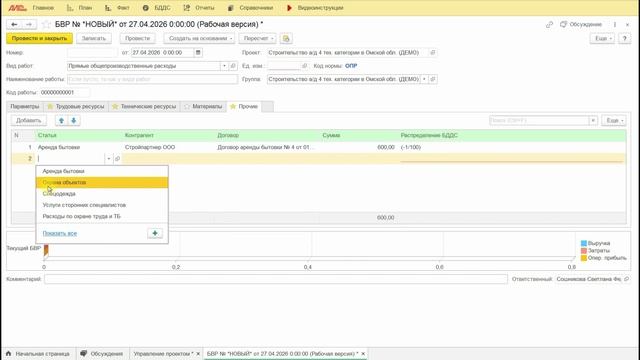Viewport: 640px width, 360px height.
Task: Copy link via the chain icon
Action: tap(549, 24)
